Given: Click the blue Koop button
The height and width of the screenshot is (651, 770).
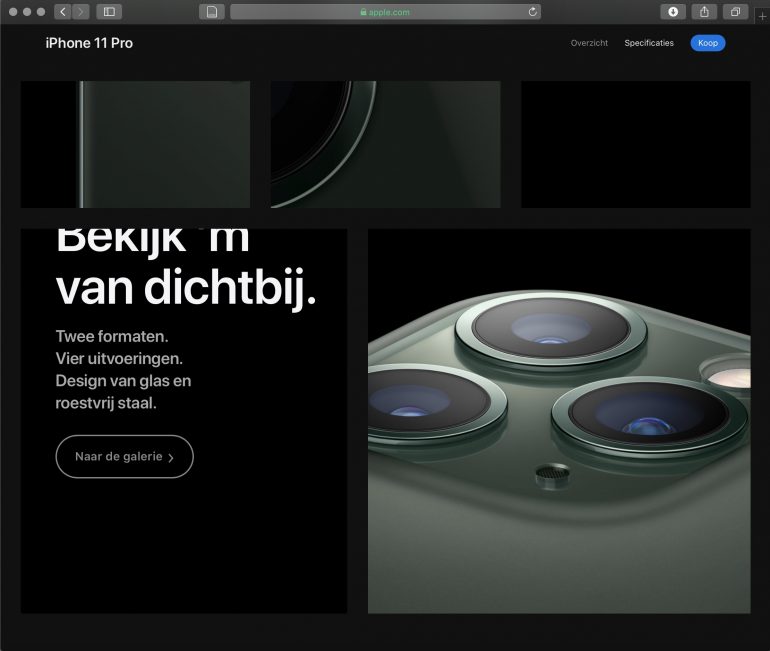Looking at the screenshot, I should click(708, 43).
